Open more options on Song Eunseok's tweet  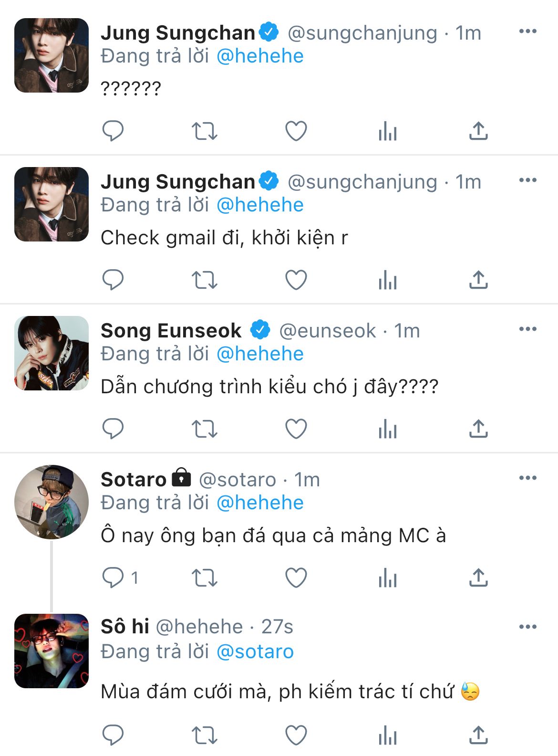coord(527,329)
